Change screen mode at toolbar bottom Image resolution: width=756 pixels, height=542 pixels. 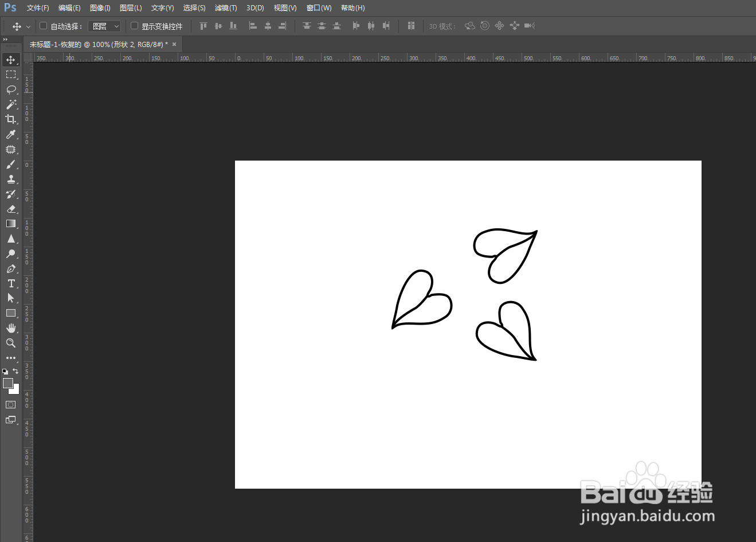11,420
